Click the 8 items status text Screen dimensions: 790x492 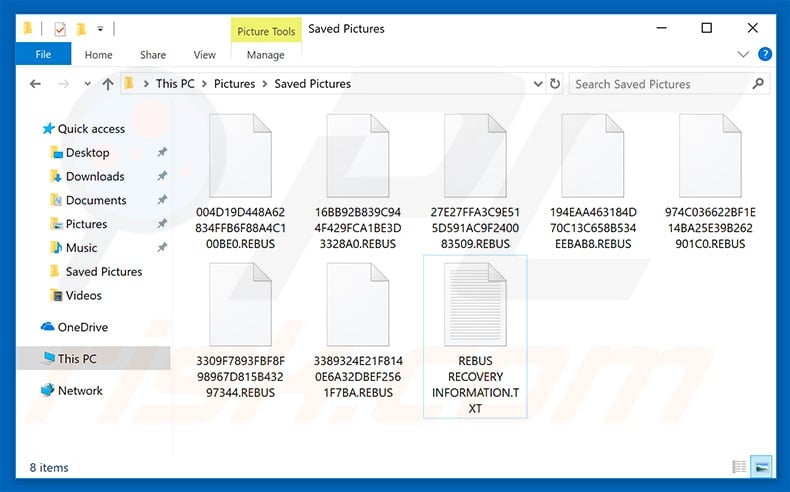tap(49, 468)
